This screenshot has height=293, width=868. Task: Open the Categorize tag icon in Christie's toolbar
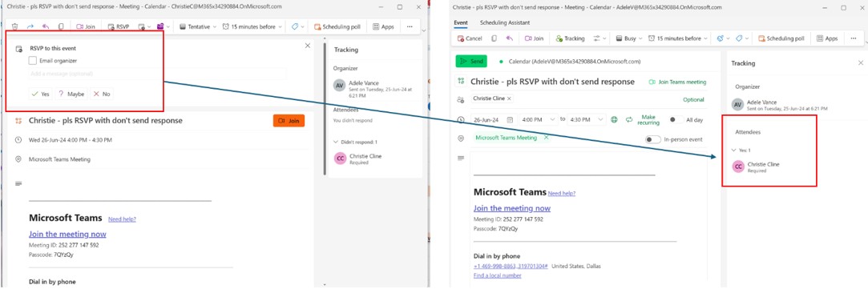pyautogui.click(x=296, y=26)
